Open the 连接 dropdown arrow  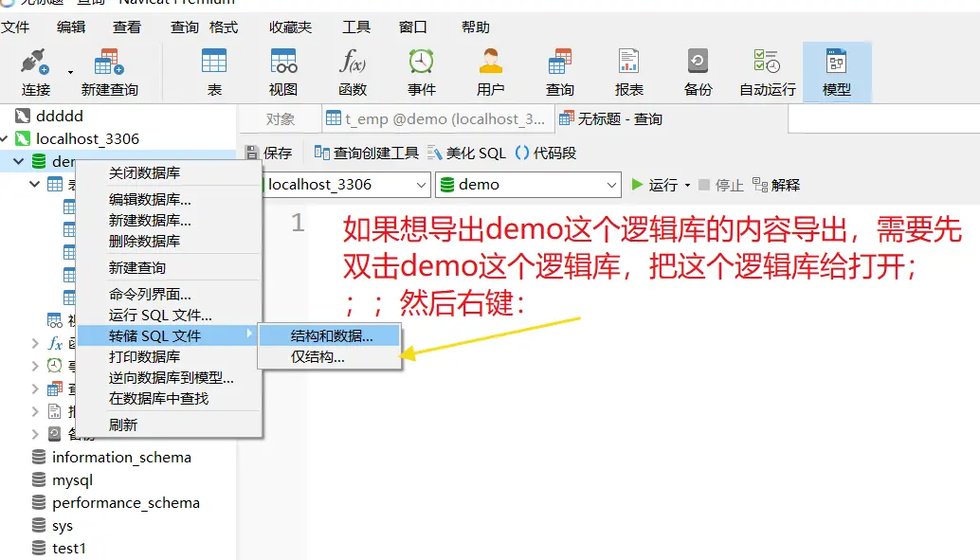71,73
